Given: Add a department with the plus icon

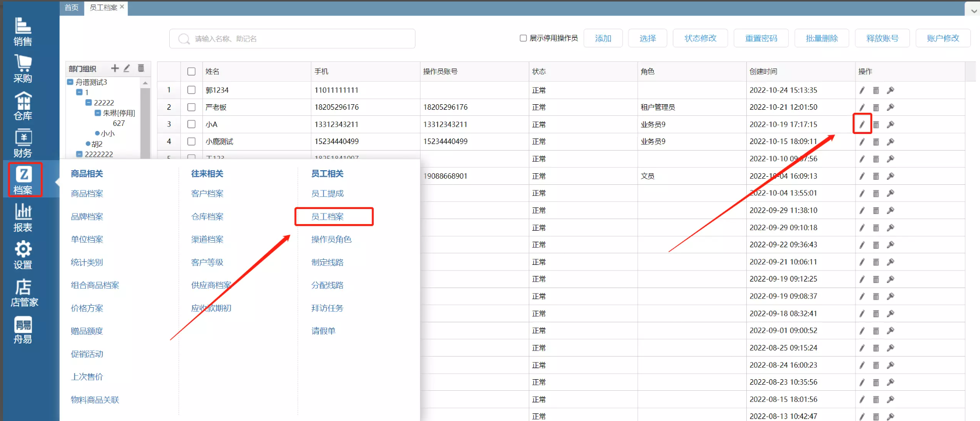Looking at the screenshot, I should point(115,68).
